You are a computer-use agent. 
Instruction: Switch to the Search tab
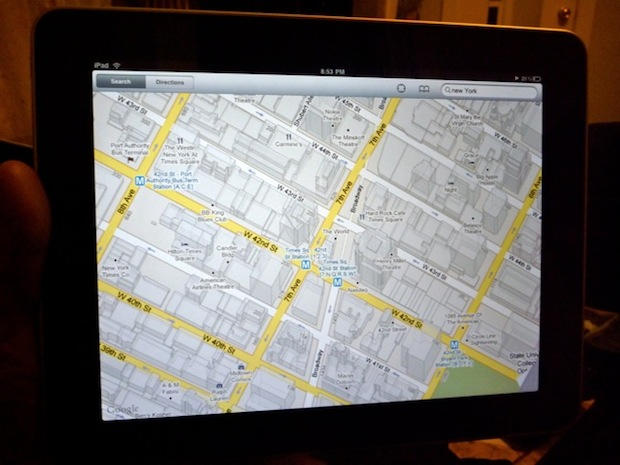121,81
